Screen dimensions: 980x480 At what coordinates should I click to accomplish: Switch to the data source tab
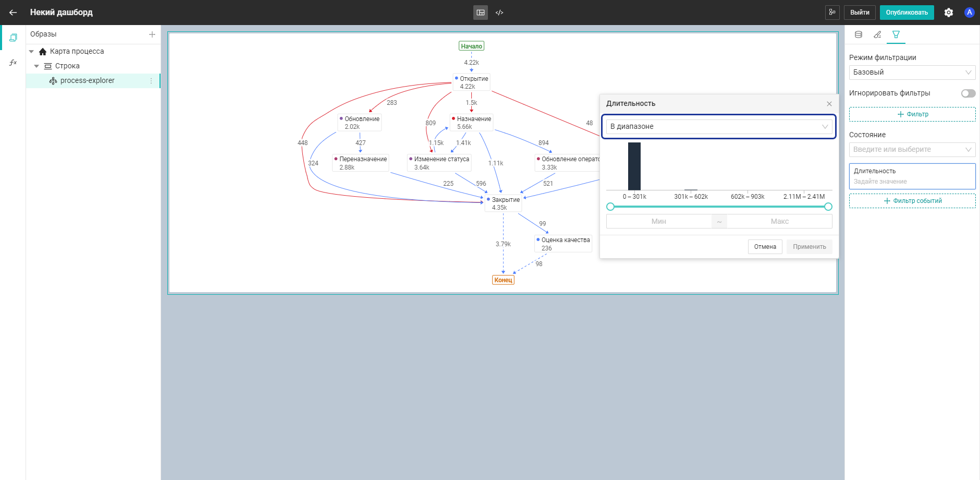tap(859, 34)
